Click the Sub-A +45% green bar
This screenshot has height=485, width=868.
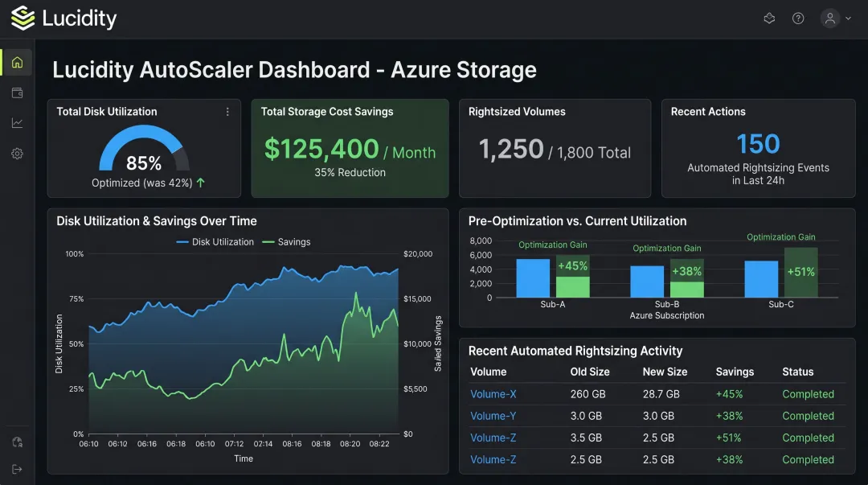click(x=573, y=276)
